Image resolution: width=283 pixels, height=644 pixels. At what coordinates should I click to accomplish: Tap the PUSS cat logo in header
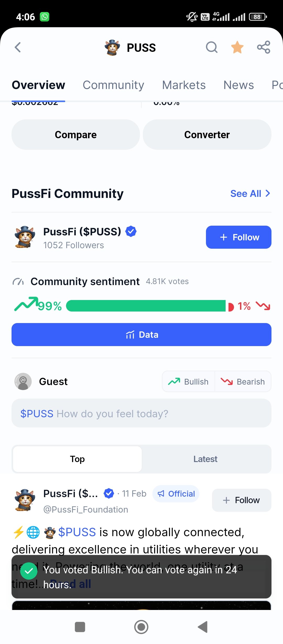pos(112,48)
